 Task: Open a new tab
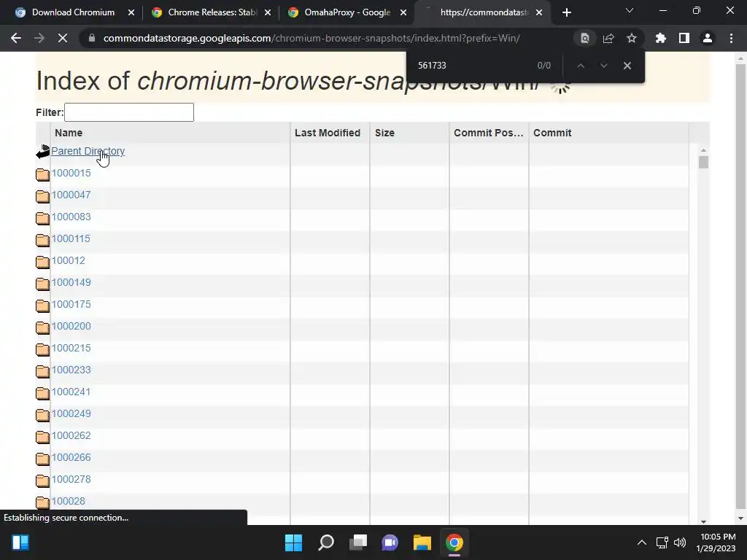566,13
